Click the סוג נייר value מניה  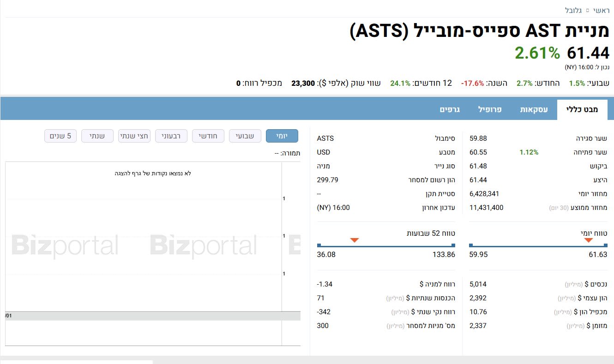click(x=324, y=166)
